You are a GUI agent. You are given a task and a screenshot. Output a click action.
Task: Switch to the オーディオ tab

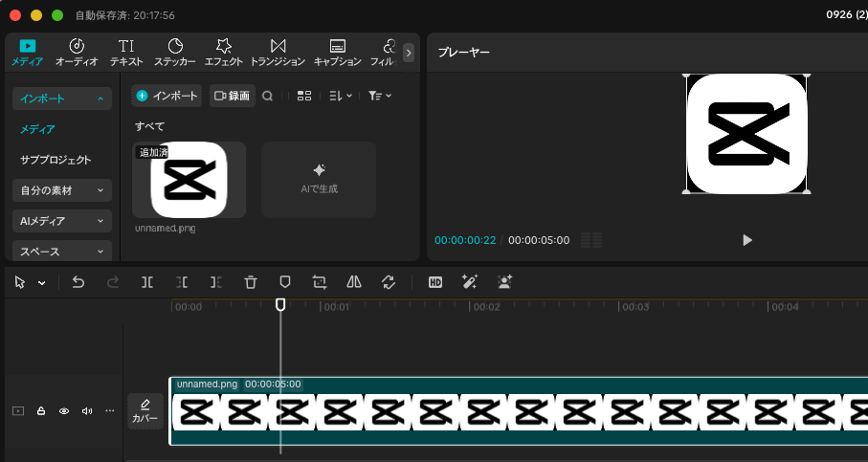[77, 54]
